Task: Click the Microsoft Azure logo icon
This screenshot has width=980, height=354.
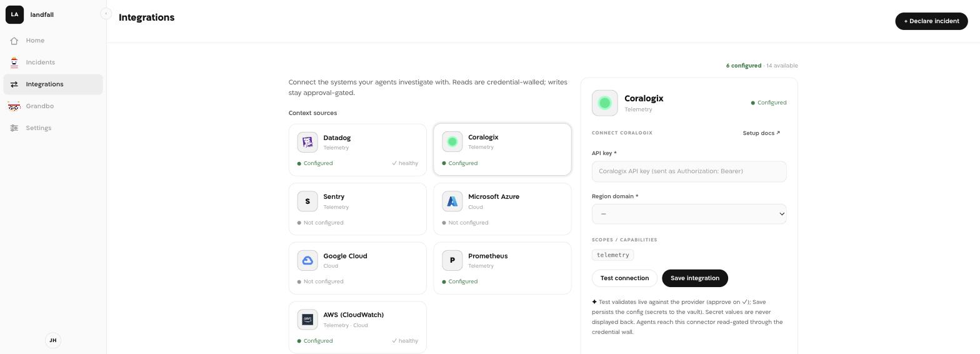Action: pos(452,201)
